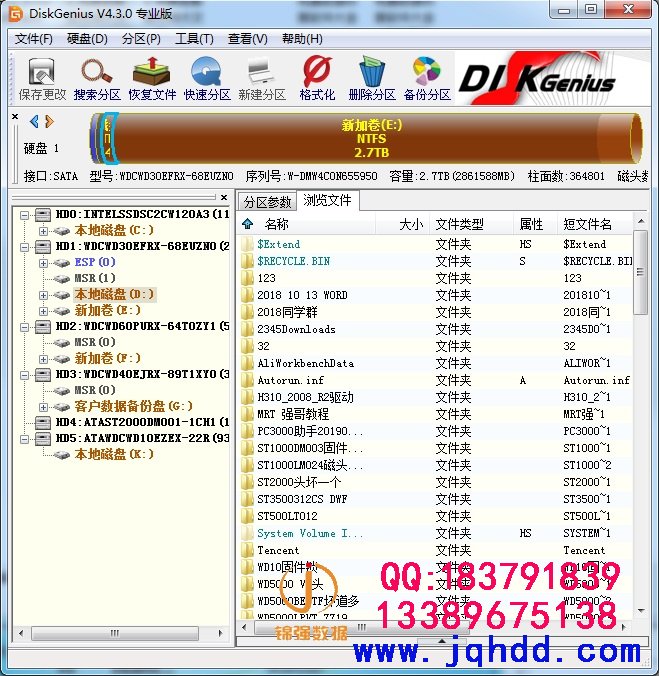Screen dimensions: 659x676
Task: Choose the 格式化 format tool
Action: (317, 79)
